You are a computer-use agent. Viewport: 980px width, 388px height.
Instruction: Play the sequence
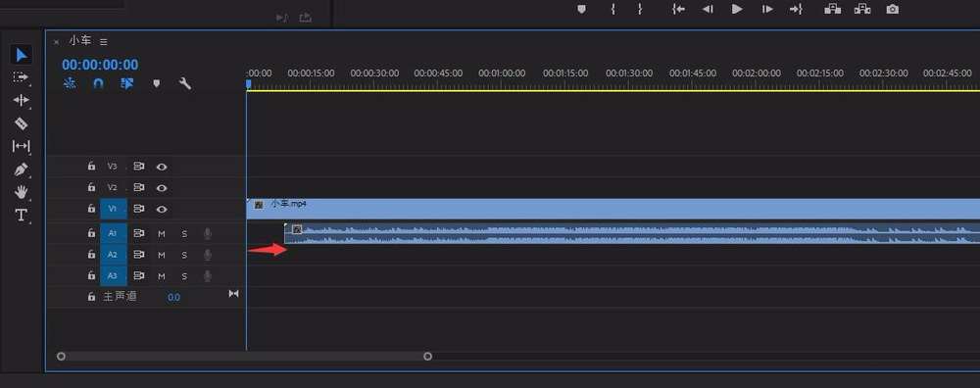(737, 9)
